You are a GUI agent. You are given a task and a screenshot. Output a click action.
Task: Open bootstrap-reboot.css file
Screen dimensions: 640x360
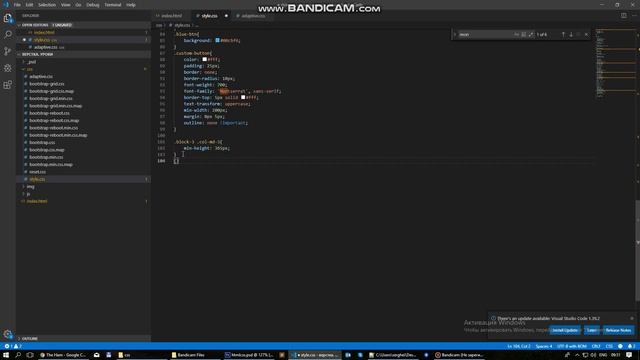tap(49, 113)
